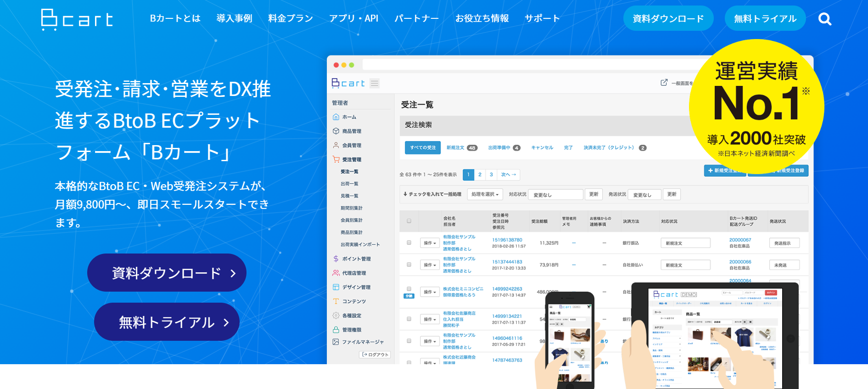Open the 操作 dropdown for order 14999242263
Screen dimensions: 868x389
click(430, 292)
